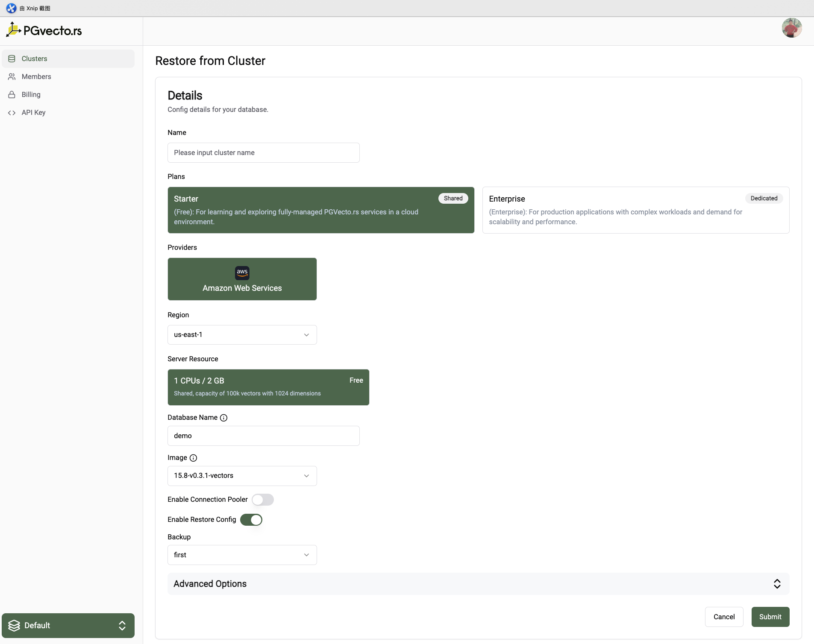814x644 pixels.
Task: Click the Xnip app icon in title bar
Action: pos(11,8)
